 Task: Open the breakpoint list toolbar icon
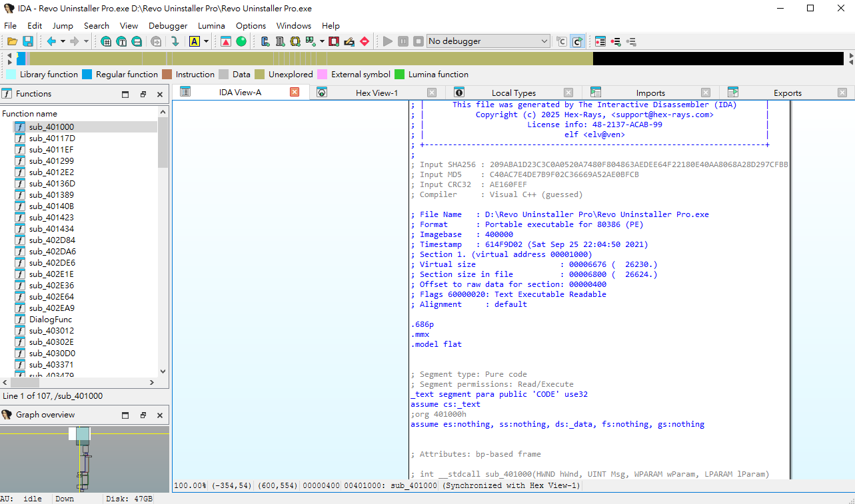(600, 41)
